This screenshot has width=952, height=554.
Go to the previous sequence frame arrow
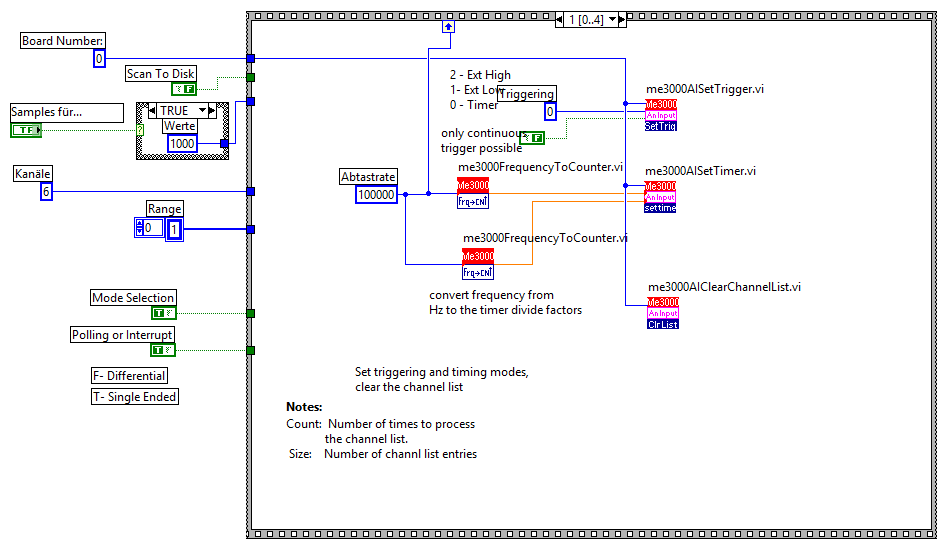click(559, 20)
